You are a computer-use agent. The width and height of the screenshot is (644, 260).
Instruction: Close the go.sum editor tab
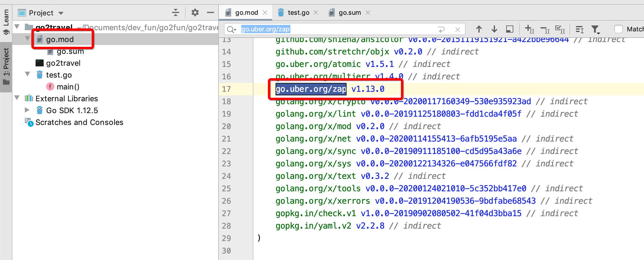point(368,12)
